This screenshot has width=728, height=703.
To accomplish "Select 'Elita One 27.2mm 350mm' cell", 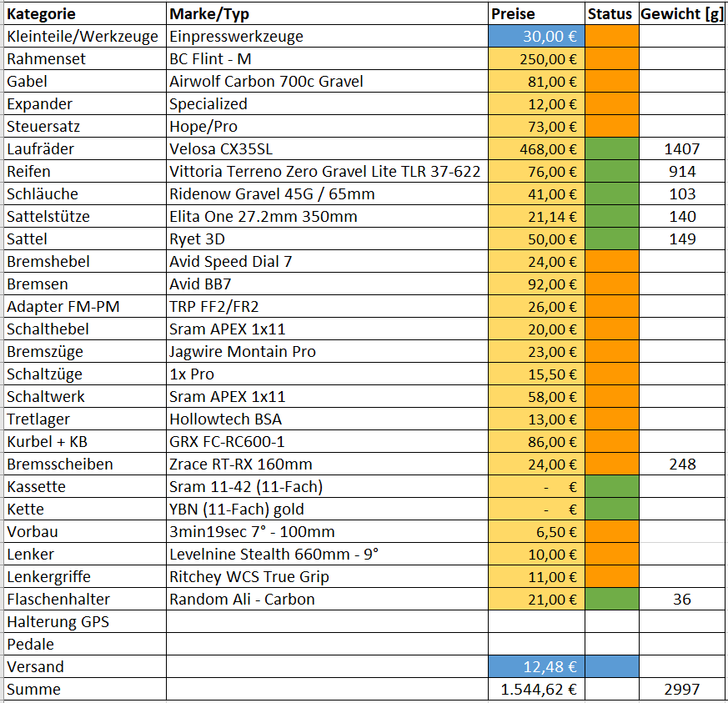I will click(327, 216).
